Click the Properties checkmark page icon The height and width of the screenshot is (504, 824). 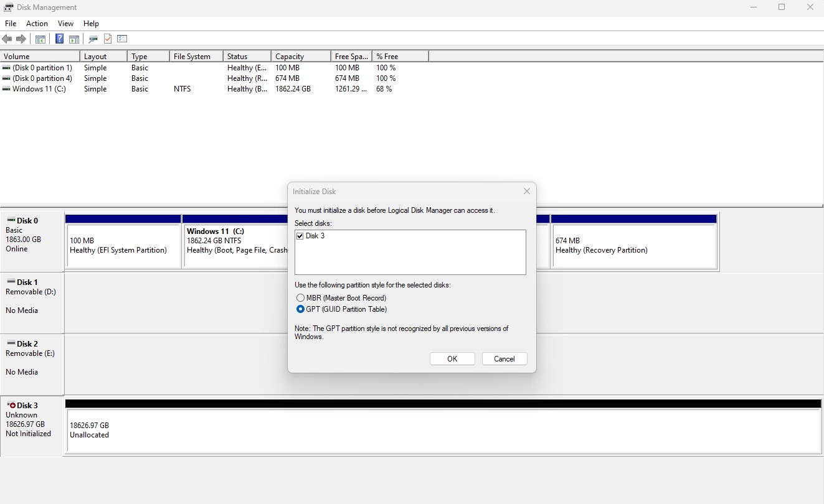107,39
